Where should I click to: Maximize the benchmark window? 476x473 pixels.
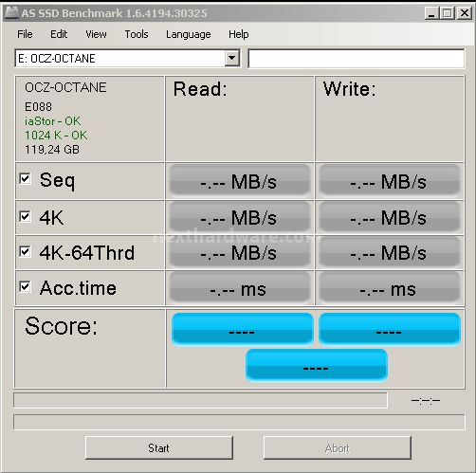[x=448, y=13]
